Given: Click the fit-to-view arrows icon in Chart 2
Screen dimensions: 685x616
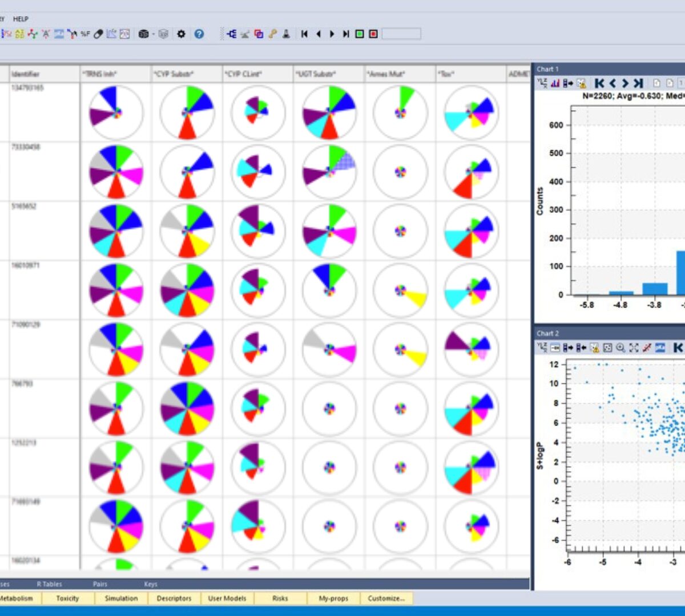Looking at the screenshot, I should click(634, 347).
